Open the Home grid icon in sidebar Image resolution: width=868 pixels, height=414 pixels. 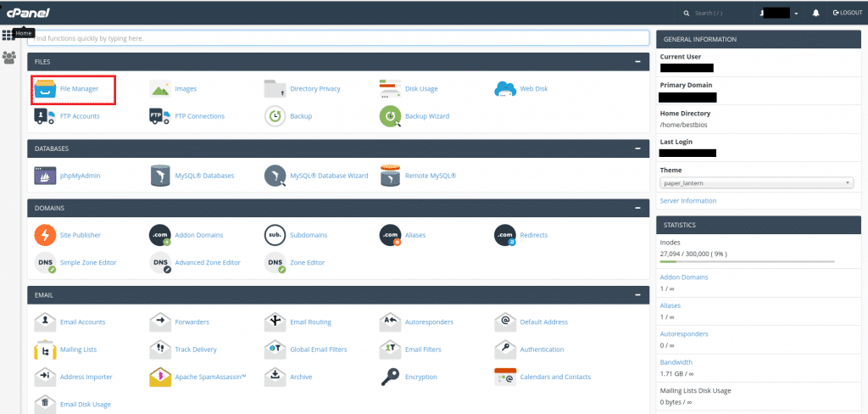(8, 35)
